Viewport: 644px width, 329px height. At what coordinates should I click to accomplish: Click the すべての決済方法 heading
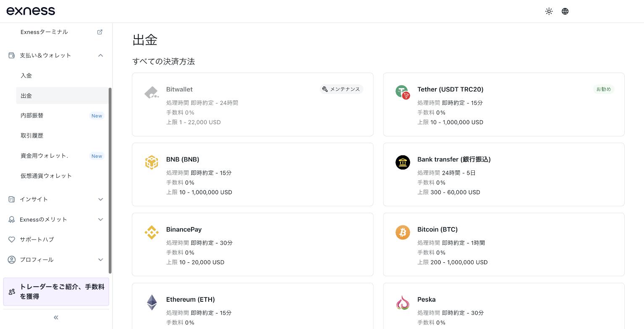click(x=164, y=61)
